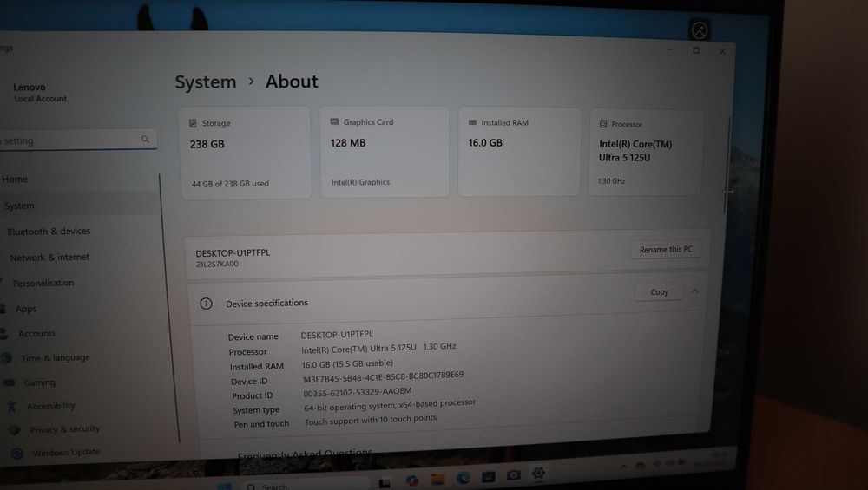The width and height of the screenshot is (868, 490).
Task: Click the Processor card icon
Action: (x=603, y=124)
